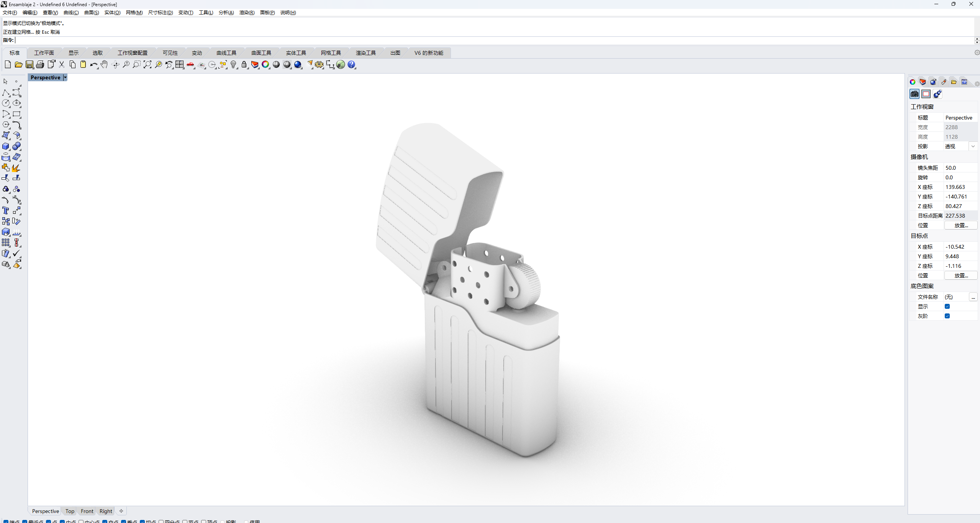Toggle the 显示 checkbox under 底色图案
The width and height of the screenshot is (980, 523).
click(x=947, y=307)
